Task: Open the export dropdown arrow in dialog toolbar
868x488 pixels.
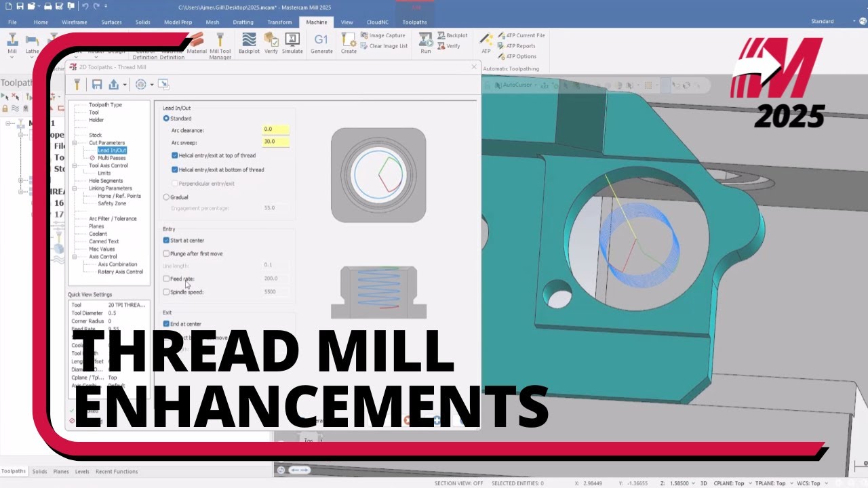Action: click(125, 85)
